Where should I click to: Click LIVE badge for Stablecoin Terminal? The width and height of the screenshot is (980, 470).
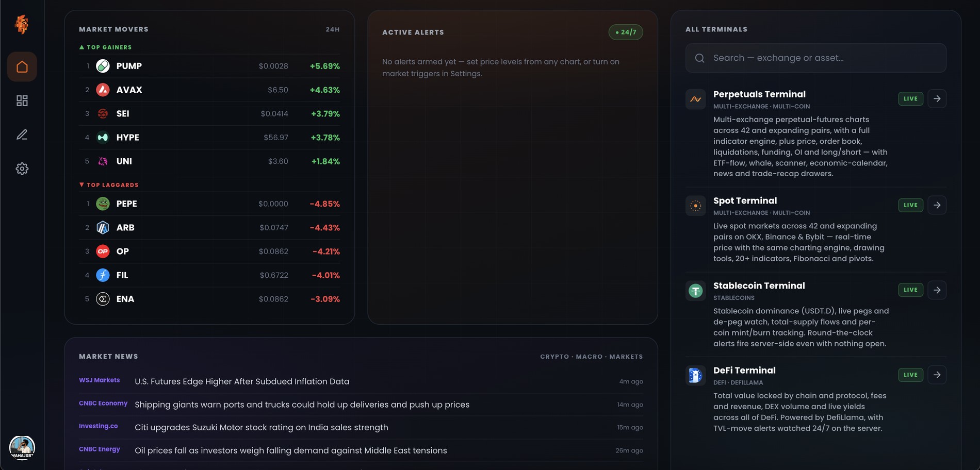(911, 290)
